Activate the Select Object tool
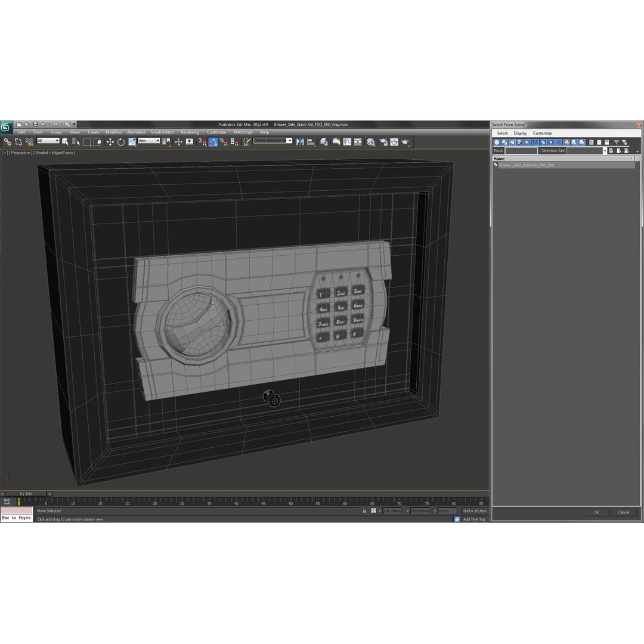 coord(65,142)
